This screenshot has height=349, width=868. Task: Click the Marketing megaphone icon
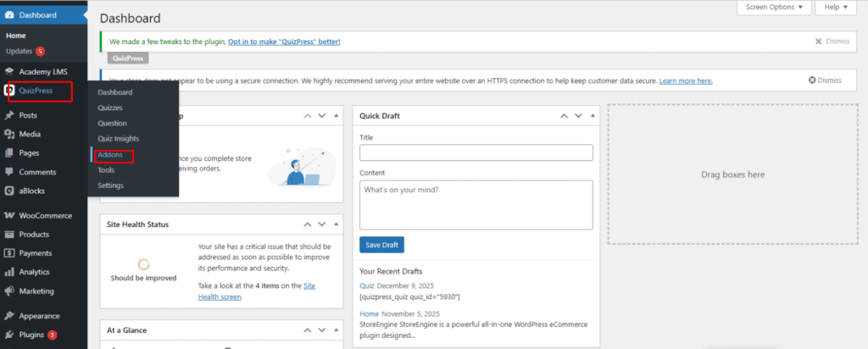(x=9, y=291)
